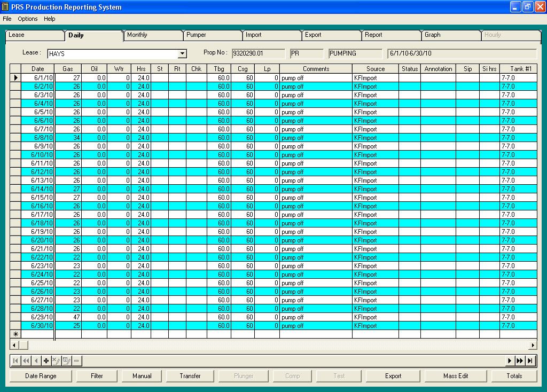Viewport: 547px width, 392px height.
Task: Select the row indicator arrow for 6/1/10
Action: point(15,77)
